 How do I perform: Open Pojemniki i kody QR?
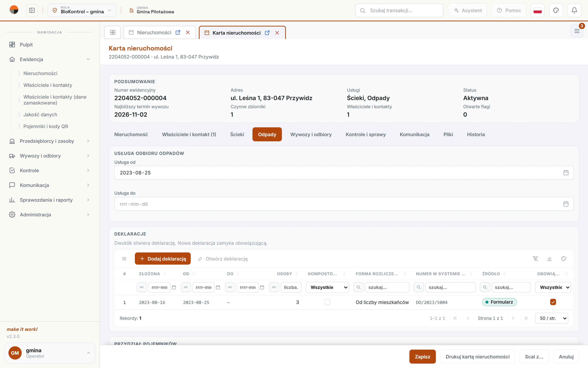click(x=46, y=126)
